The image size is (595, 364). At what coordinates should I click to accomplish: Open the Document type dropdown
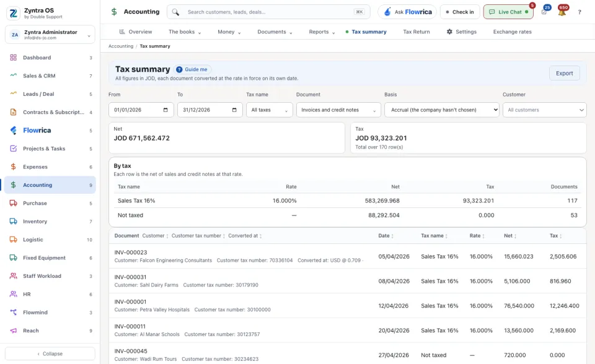338,110
